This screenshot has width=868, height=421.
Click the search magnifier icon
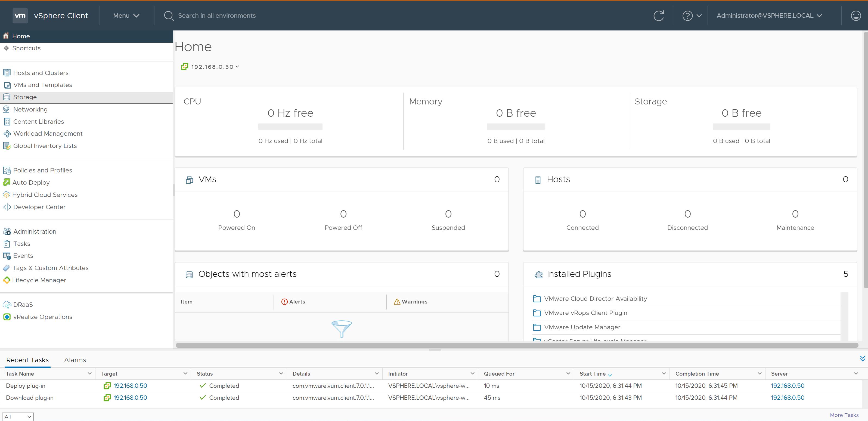coord(169,16)
